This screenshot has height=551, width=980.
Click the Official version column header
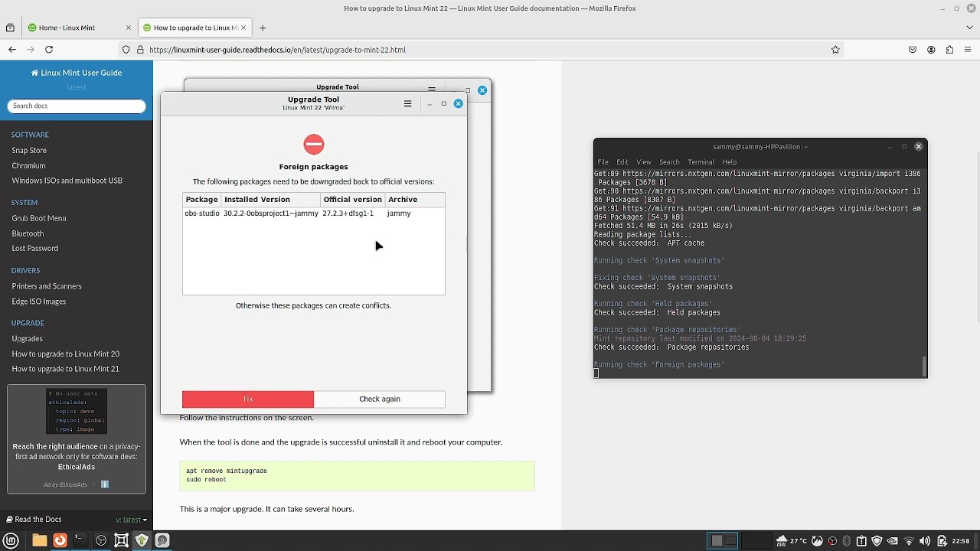[352, 200]
